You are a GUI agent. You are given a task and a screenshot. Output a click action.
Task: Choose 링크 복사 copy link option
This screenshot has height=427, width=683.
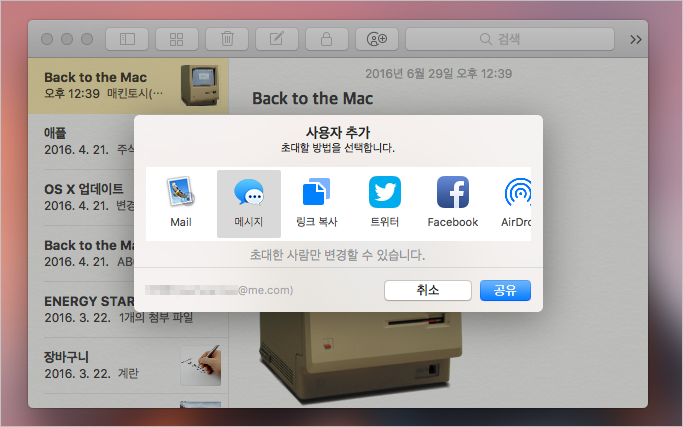pos(317,203)
